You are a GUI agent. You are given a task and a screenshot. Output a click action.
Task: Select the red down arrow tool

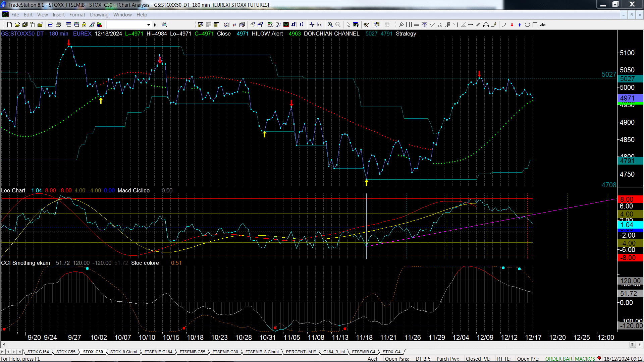tap(512, 25)
